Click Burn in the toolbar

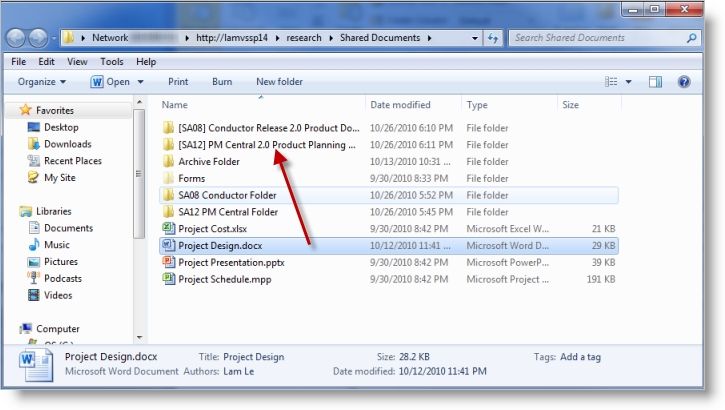tap(222, 82)
